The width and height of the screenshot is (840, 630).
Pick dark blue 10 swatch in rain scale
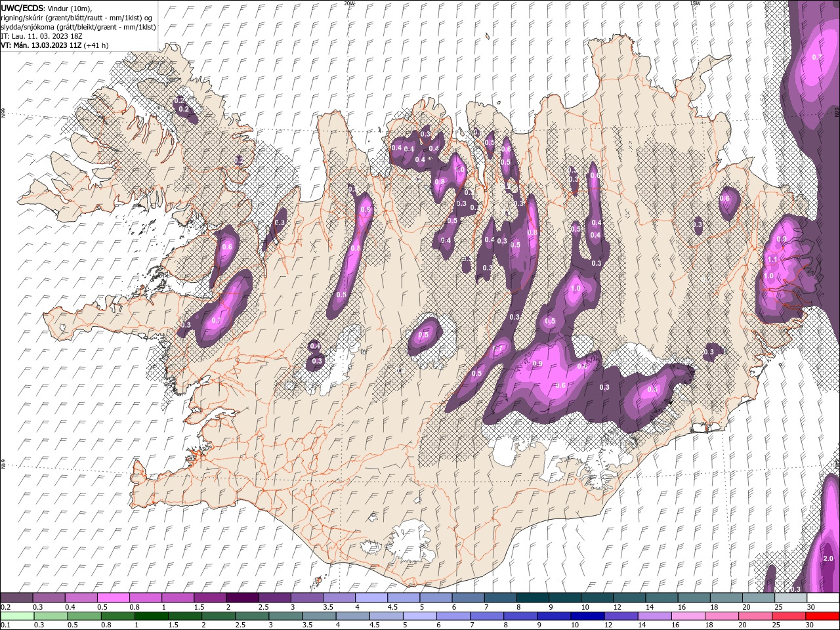coord(588,616)
